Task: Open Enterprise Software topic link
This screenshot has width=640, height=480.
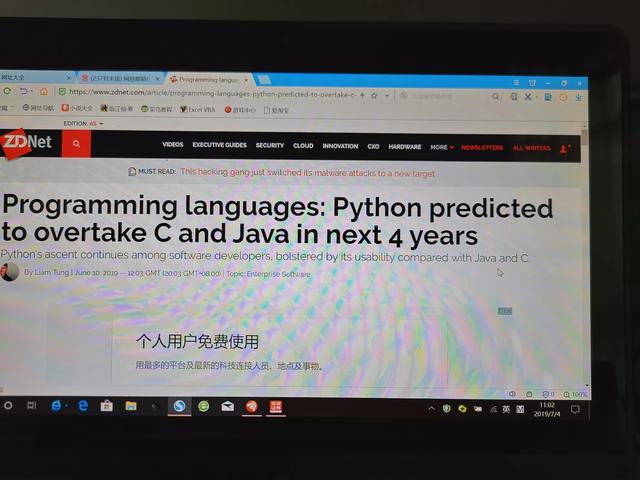Action: (278, 274)
